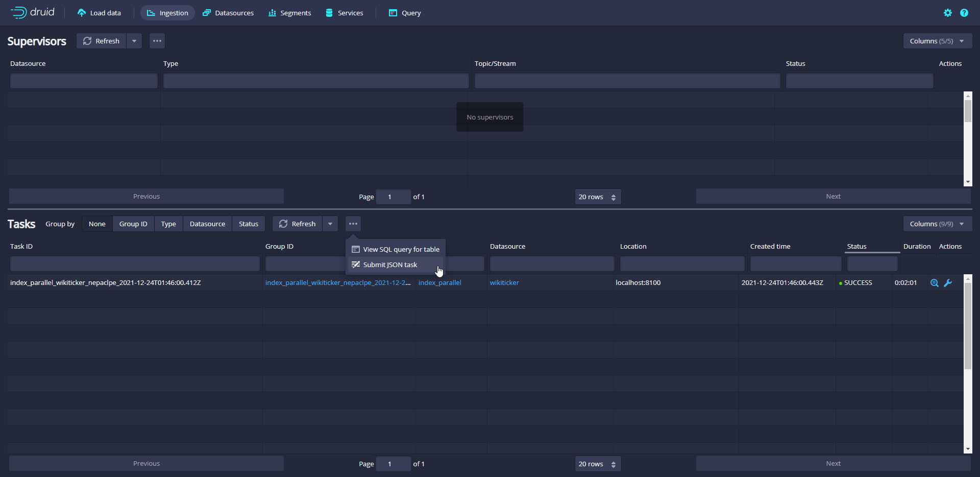Open index_parallel_wikiticker group ID link

338,282
